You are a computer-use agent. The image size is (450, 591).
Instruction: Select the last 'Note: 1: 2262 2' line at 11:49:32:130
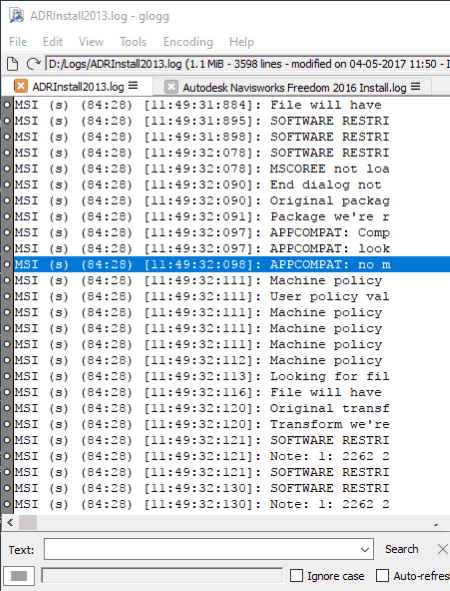click(232, 504)
